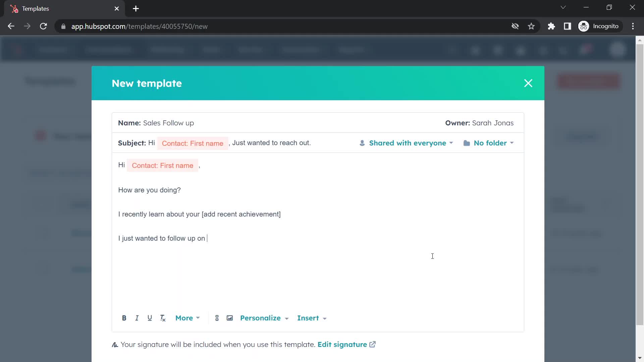644x362 pixels.
Task: Change Shared with everyone sharing setting
Action: (x=406, y=143)
